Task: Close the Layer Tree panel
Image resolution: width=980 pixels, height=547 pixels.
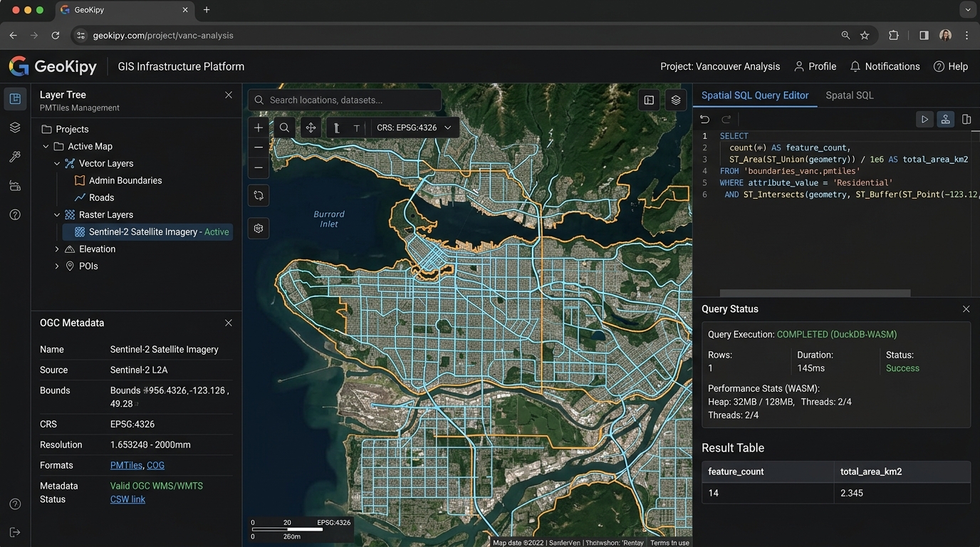Action: click(229, 95)
